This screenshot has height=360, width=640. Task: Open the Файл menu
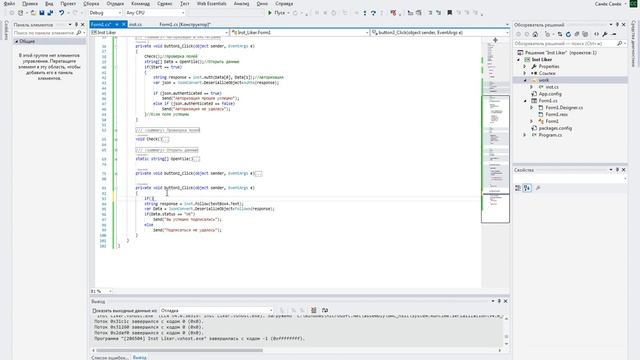(x=9, y=4)
